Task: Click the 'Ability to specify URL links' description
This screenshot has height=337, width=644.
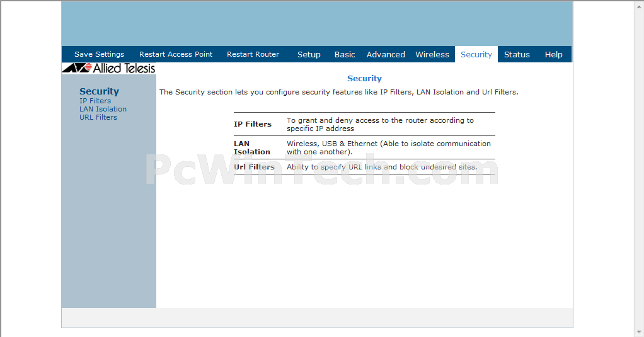Action: 382,167
